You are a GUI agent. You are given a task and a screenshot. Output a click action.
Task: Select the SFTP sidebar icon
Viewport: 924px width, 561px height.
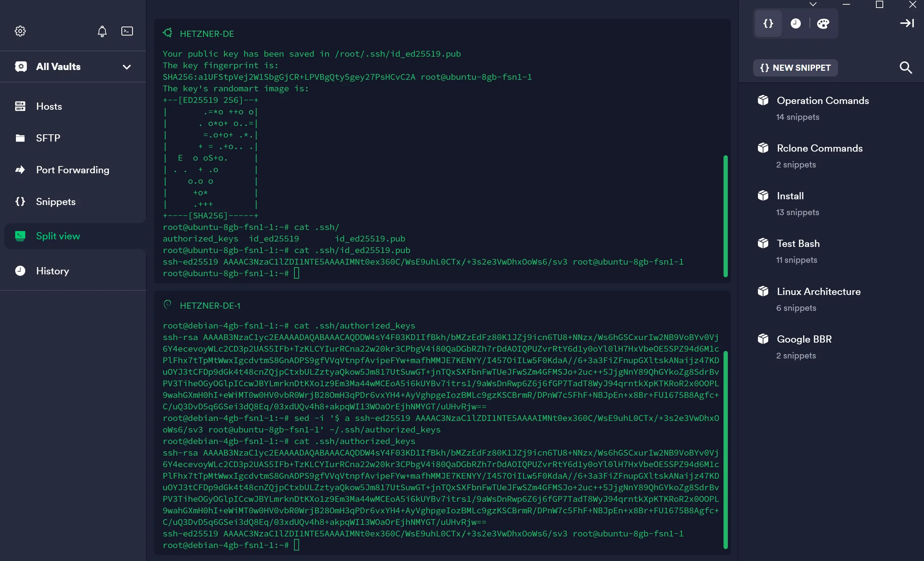point(21,138)
